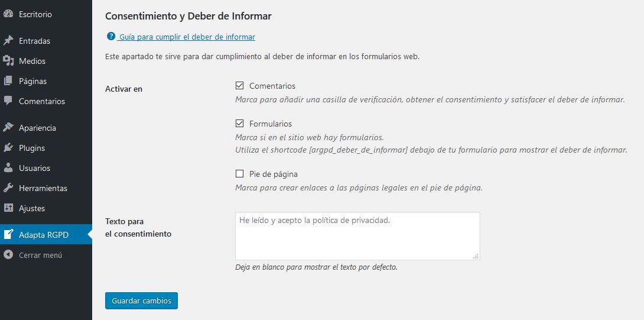The width and height of the screenshot is (644, 320).
Task: Click the Usuarios person icon
Action: pos(8,168)
